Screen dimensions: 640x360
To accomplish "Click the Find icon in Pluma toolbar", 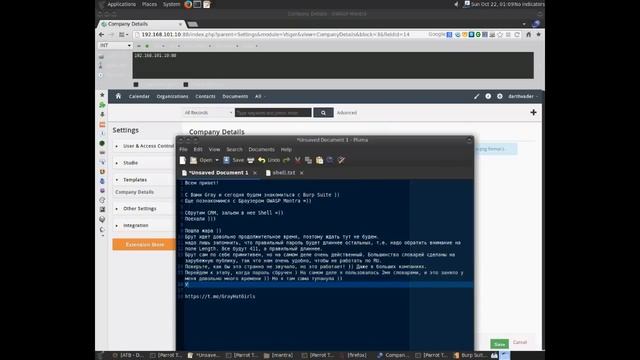I will click(x=330, y=160).
